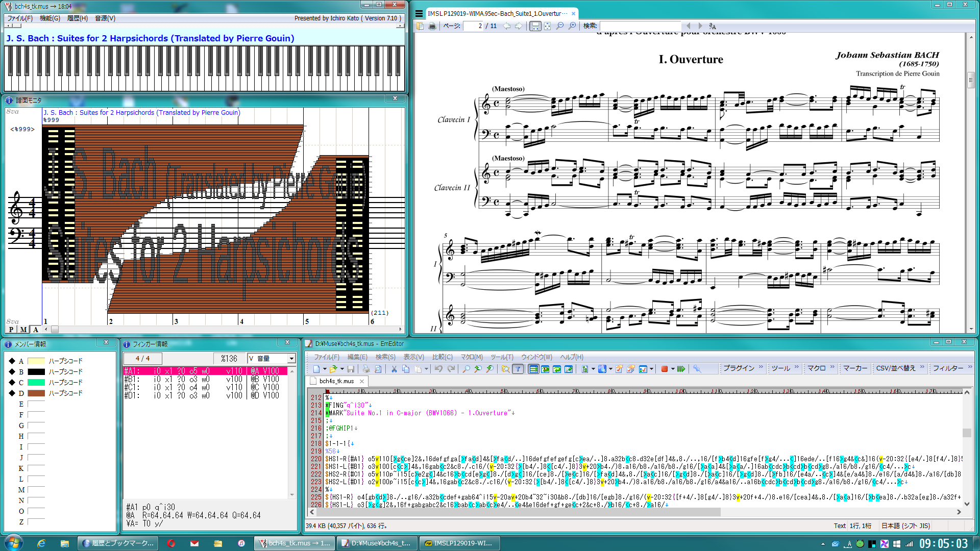Expand the open-file dropdown arrow in EmEditor
The height and width of the screenshot is (551, 980).
tap(342, 369)
